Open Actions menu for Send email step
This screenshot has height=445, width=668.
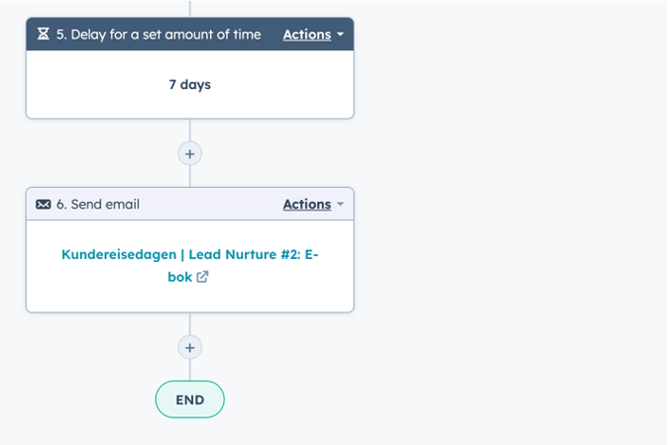tap(307, 204)
